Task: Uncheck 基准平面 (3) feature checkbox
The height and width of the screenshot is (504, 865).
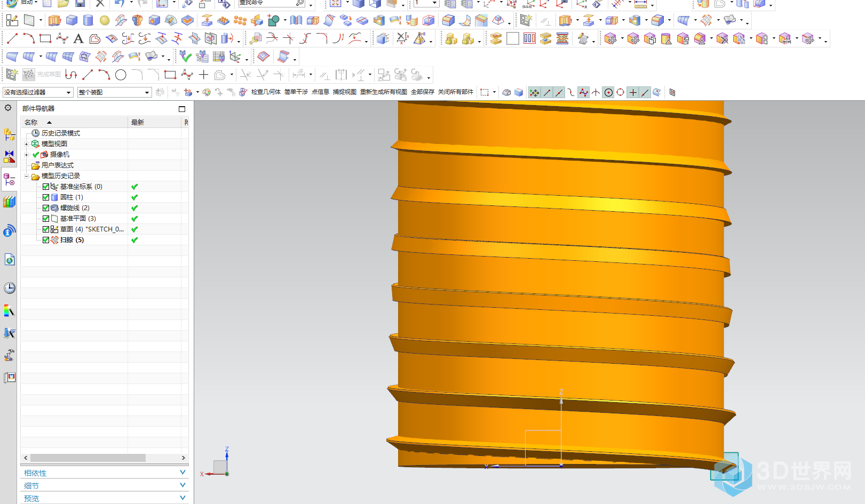Action: click(46, 219)
